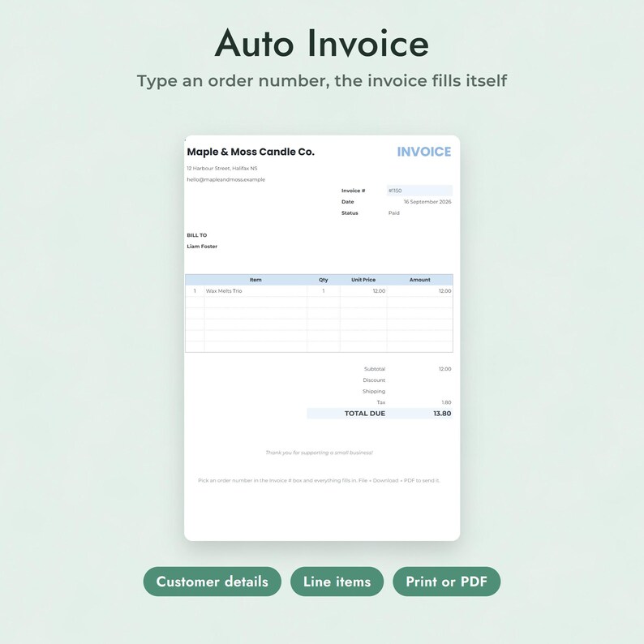Click the 'Pick an order number' instruction line
The image size is (644, 644).
click(319, 480)
